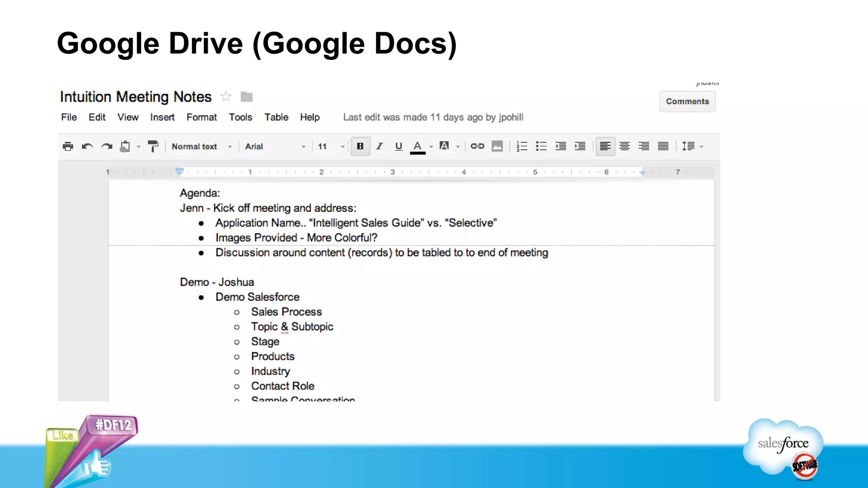Open the font size 11 dropdown
This screenshot has height=488, width=868.
(x=331, y=147)
